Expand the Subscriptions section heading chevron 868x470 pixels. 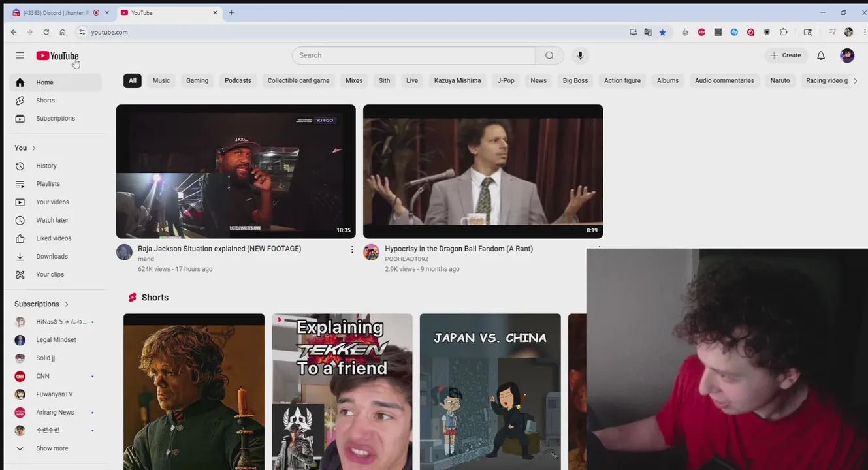(67, 304)
